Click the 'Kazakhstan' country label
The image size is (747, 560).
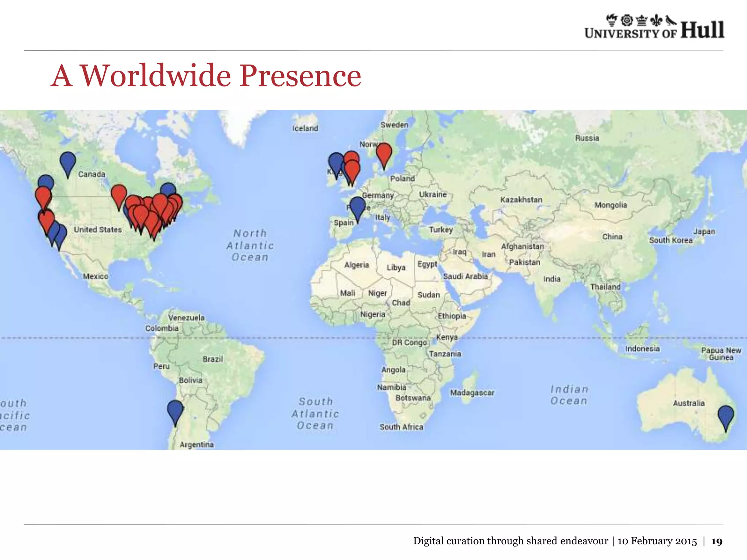(521, 199)
